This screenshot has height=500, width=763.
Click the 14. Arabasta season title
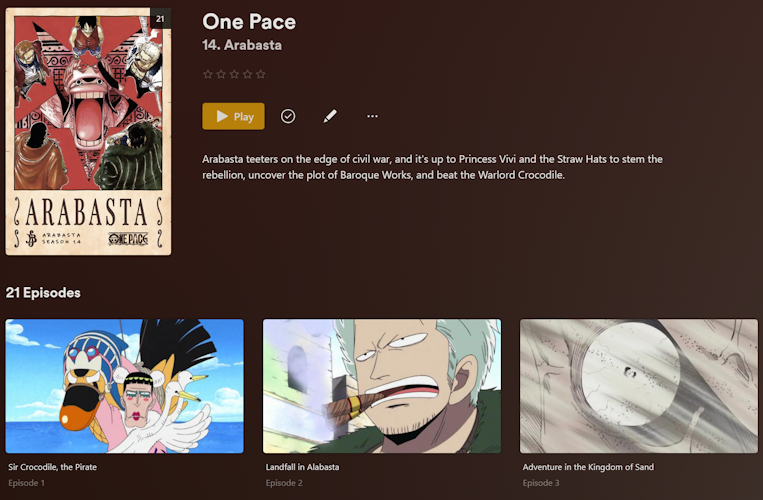pos(242,45)
